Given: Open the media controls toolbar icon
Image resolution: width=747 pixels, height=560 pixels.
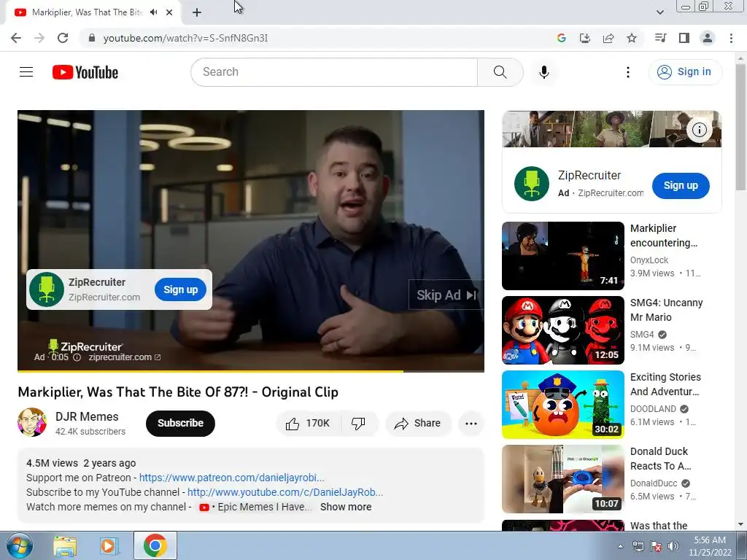Looking at the screenshot, I should click(x=660, y=38).
